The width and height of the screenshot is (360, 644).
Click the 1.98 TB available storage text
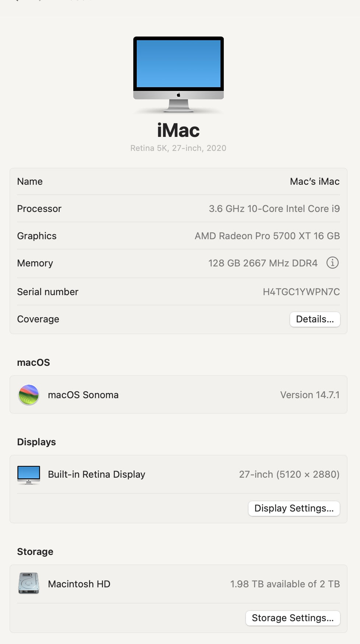(x=285, y=584)
